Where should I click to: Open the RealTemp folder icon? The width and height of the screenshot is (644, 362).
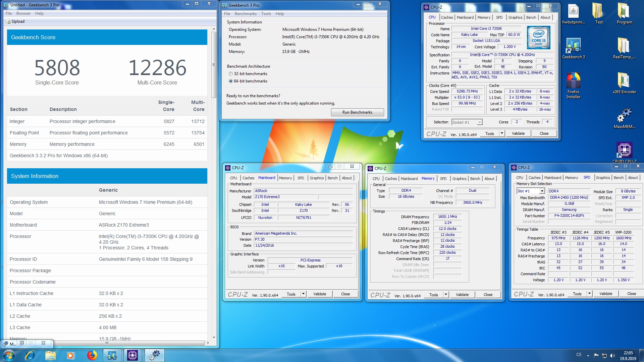coord(624,48)
